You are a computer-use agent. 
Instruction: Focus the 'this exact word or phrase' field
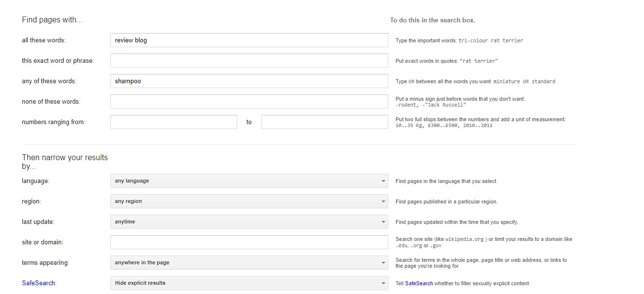249,61
